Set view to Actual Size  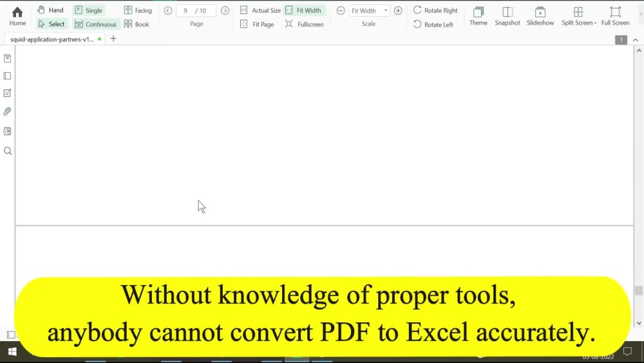[x=260, y=10]
